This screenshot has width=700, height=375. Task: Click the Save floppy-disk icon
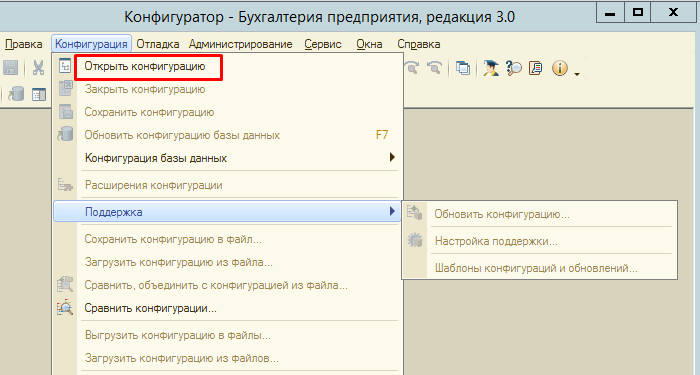(x=10, y=67)
